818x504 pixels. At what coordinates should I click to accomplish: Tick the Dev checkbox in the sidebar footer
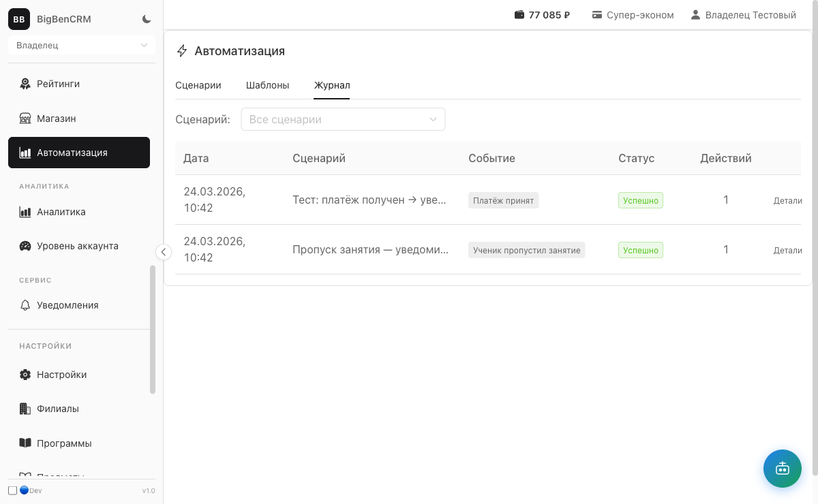pyautogui.click(x=12, y=490)
